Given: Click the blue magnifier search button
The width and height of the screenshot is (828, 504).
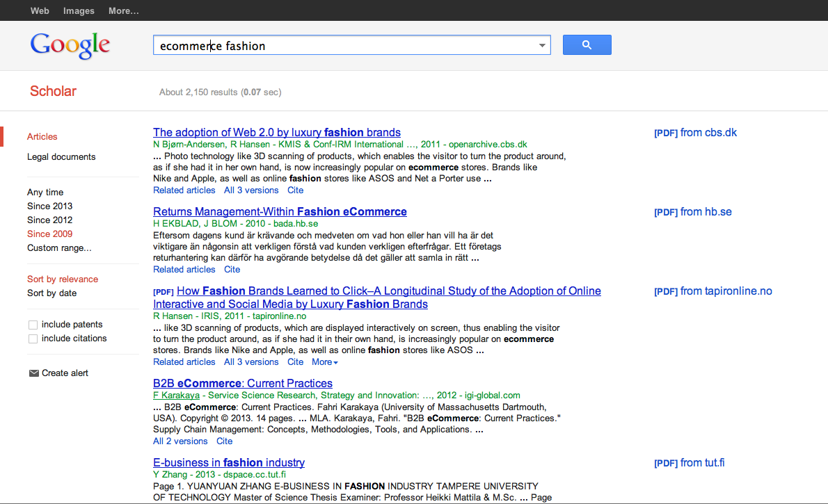Looking at the screenshot, I should [x=587, y=45].
